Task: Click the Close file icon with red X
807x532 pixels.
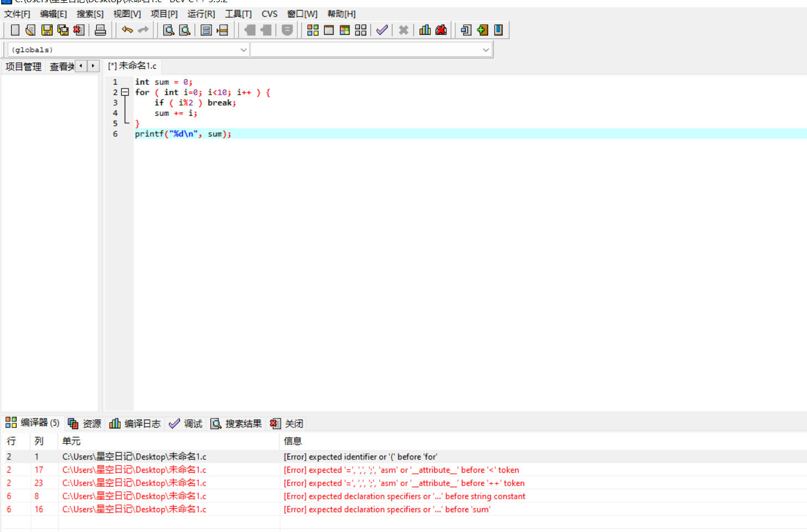Action: point(79,30)
